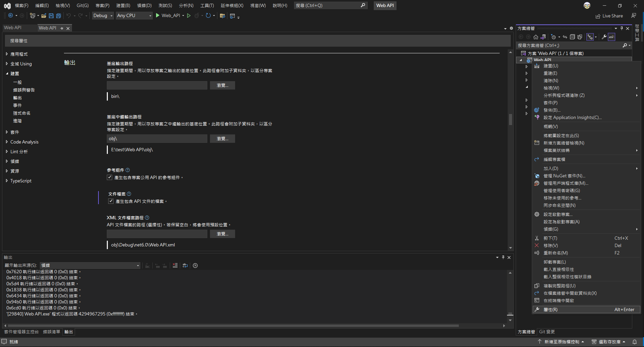Collapse all icon in Solution Explorer
The image size is (644, 347).
point(572,37)
